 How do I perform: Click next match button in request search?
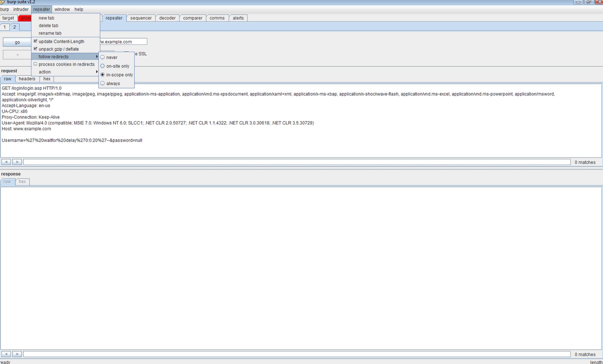[x=17, y=162]
